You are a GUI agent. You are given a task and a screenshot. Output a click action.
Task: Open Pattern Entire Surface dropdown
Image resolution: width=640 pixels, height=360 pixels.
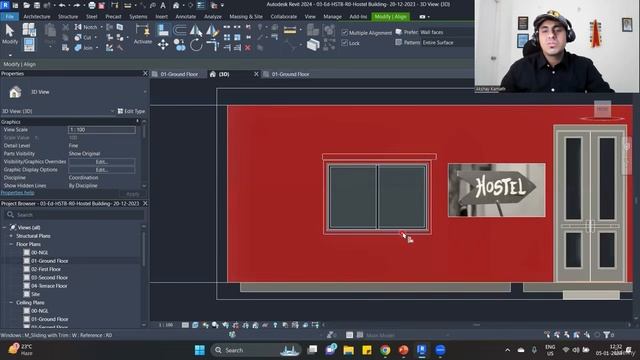[447, 42]
